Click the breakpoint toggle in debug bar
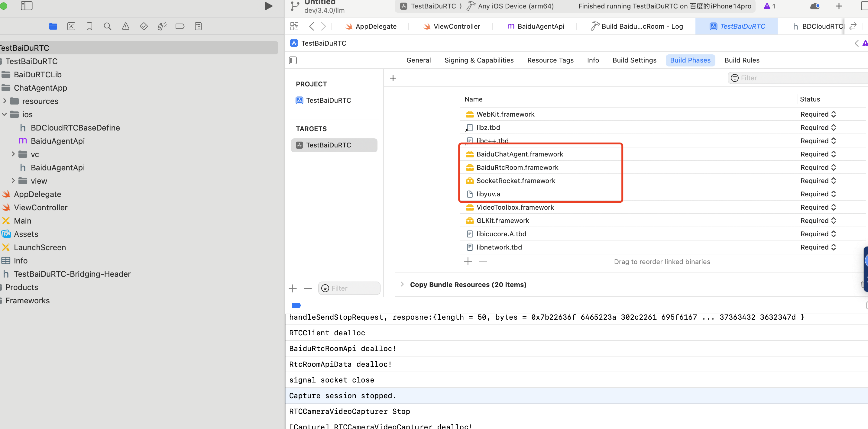 pos(296,305)
